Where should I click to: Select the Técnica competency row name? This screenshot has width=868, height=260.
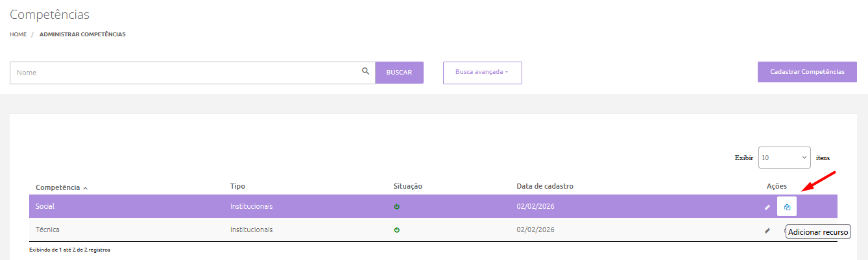click(x=47, y=230)
